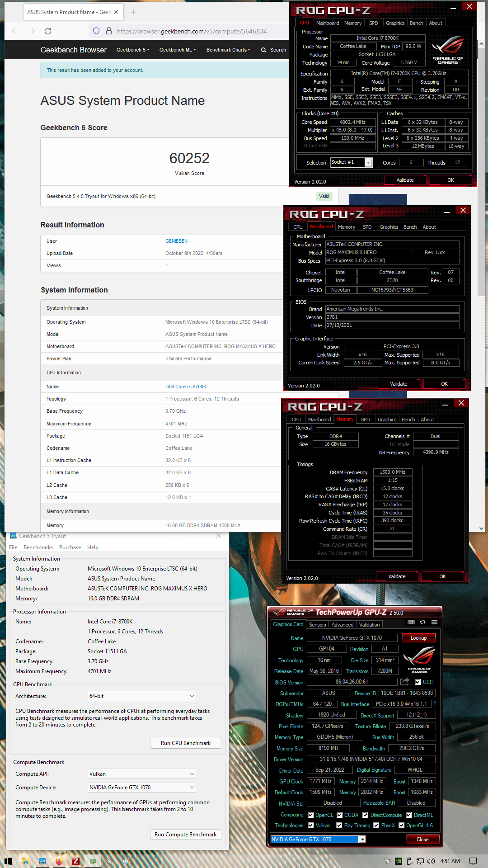Open the File menu in Geekbench Tryout
The width and height of the screenshot is (488, 868).
(13, 547)
